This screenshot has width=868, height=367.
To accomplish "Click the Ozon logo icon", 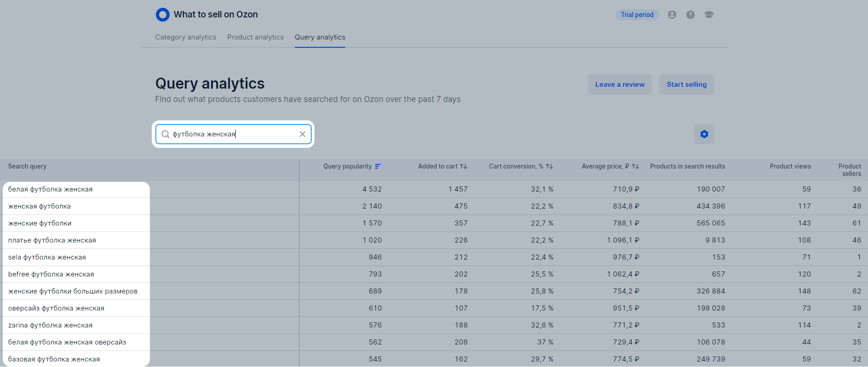I will click(162, 15).
